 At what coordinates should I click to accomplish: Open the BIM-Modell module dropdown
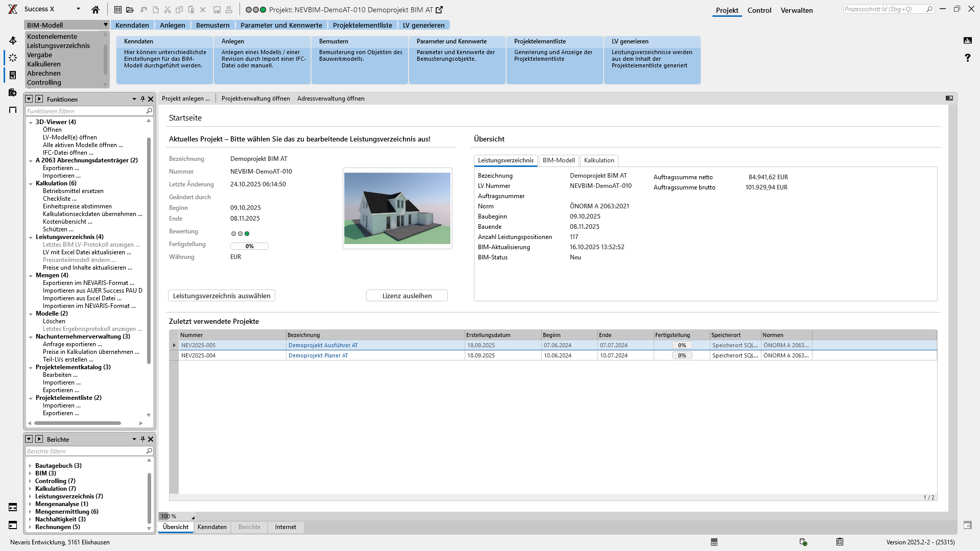[105, 25]
